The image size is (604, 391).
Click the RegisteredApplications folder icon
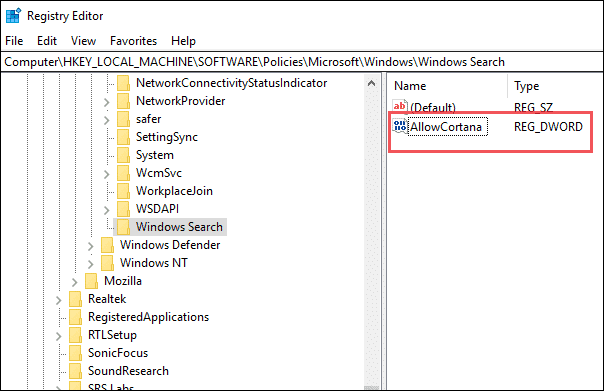[75, 317]
